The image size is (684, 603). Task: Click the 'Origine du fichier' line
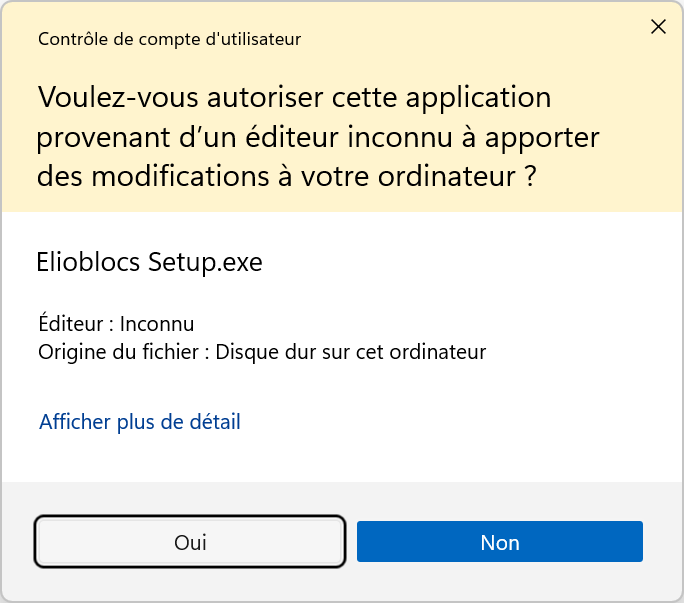coord(262,352)
